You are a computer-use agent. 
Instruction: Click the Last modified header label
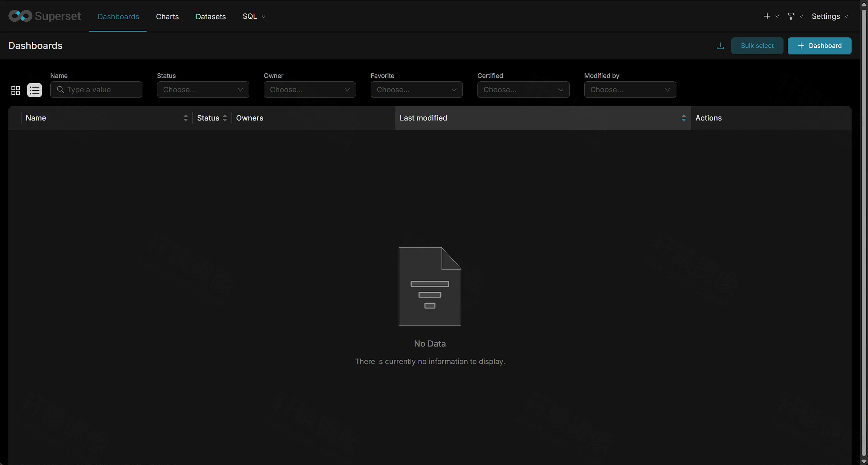[423, 118]
